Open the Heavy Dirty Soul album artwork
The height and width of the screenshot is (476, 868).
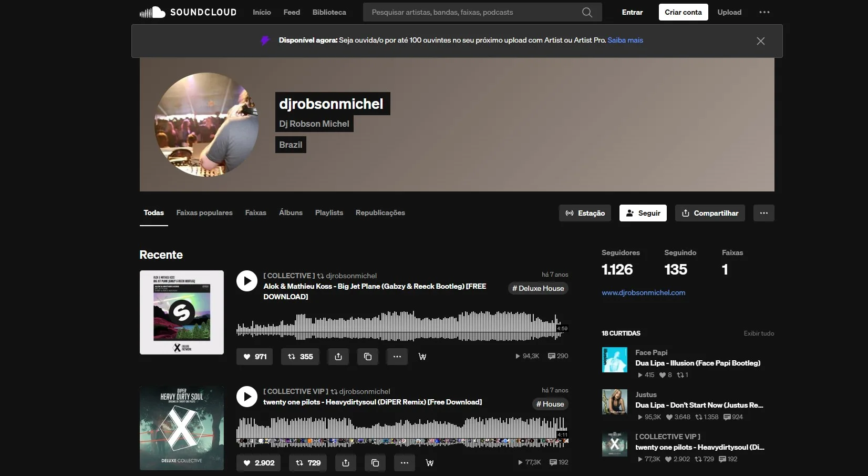click(x=182, y=428)
